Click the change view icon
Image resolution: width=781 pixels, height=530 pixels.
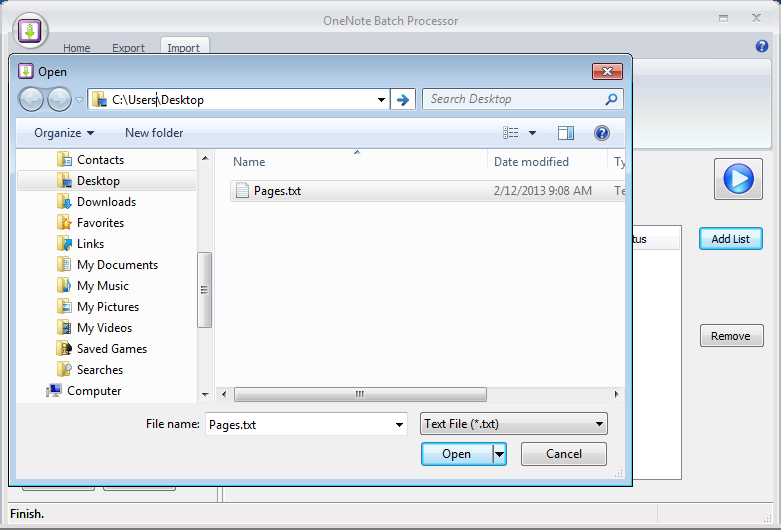pos(512,133)
